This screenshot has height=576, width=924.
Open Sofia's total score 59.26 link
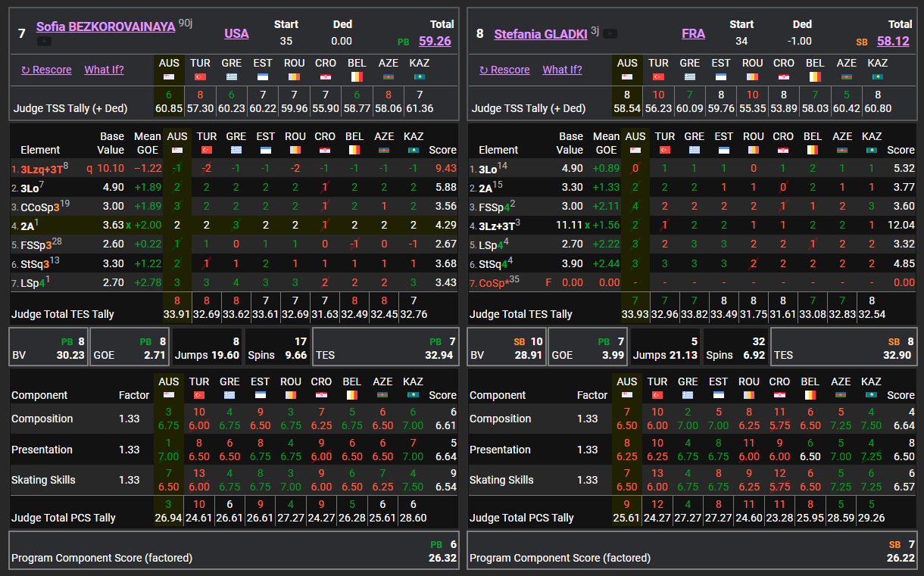point(434,41)
